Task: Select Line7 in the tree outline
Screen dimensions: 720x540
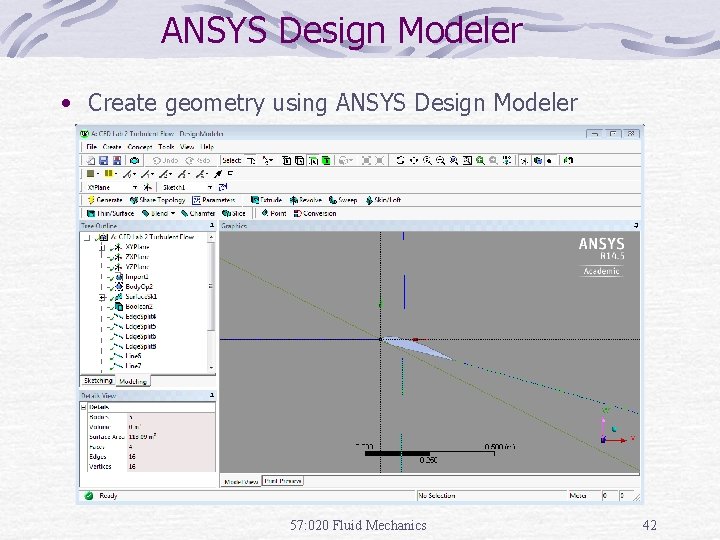Action: pos(133,366)
